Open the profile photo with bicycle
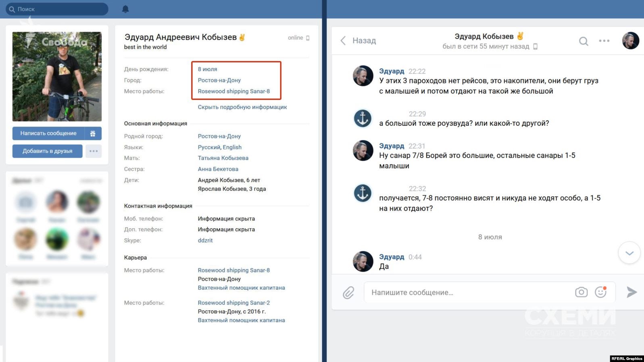This screenshot has height=362, width=644. [x=57, y=77]
